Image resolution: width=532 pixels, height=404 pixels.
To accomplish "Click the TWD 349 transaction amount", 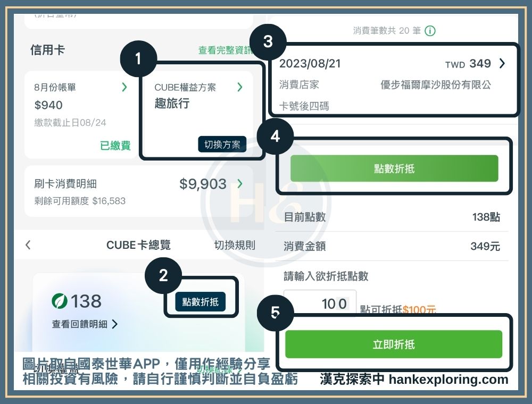I will [468, 63].
